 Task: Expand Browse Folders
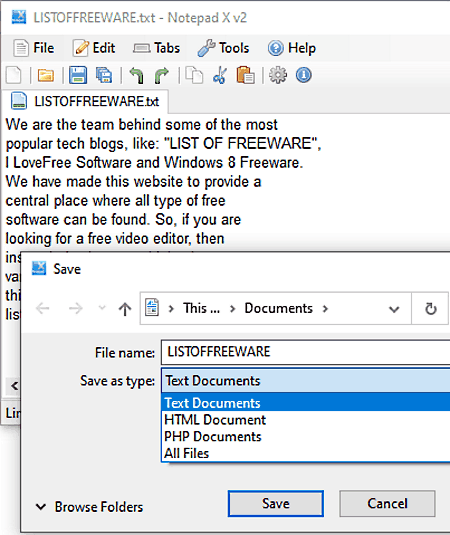point(89,507)
